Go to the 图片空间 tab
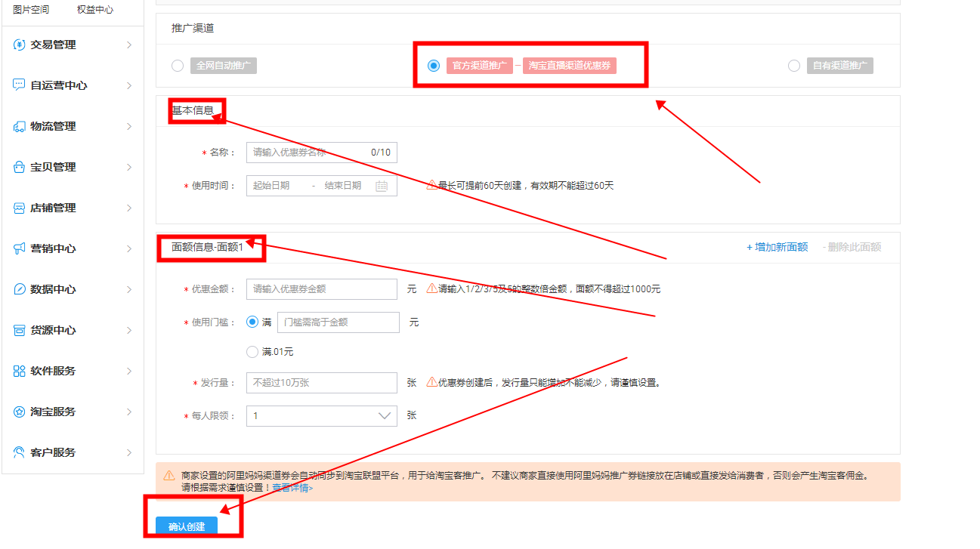This screenshot has height=549, width=980. click(x=31, y=10)
